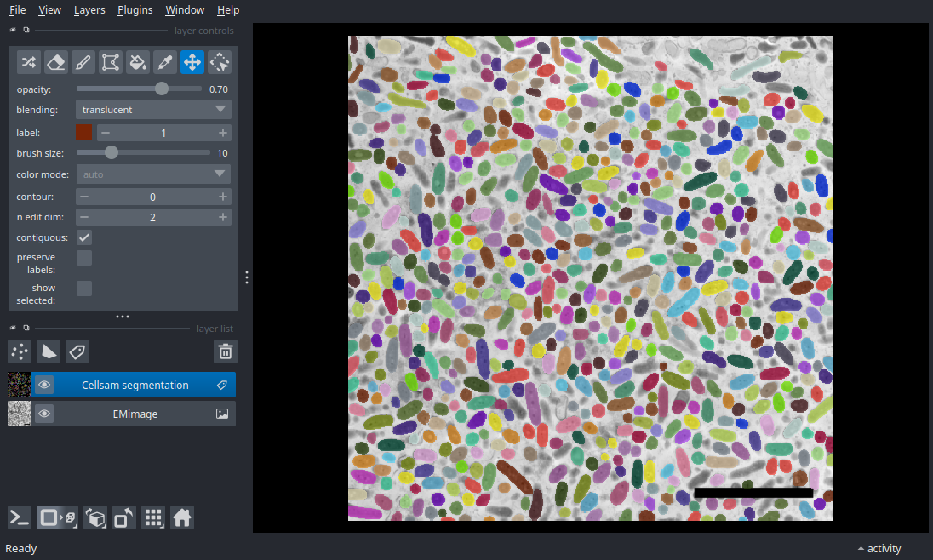Activate the fill bucket tool

[137, 62]
